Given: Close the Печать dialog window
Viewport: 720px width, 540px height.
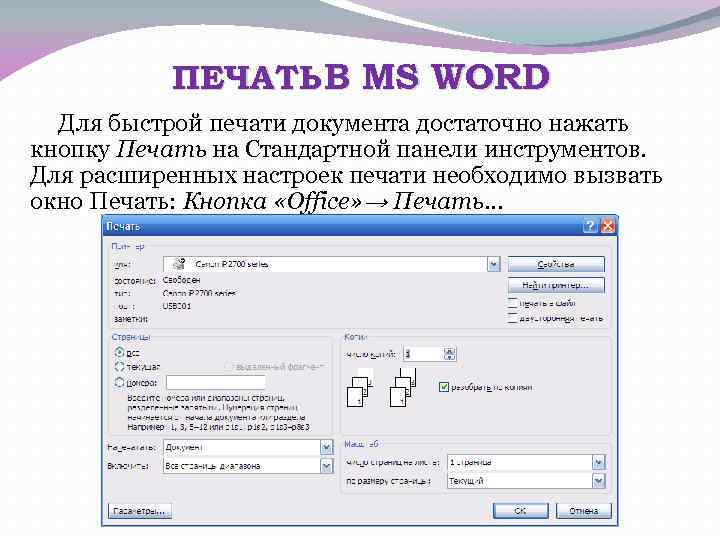Looking at the screenshot, I should coord(608,226).
